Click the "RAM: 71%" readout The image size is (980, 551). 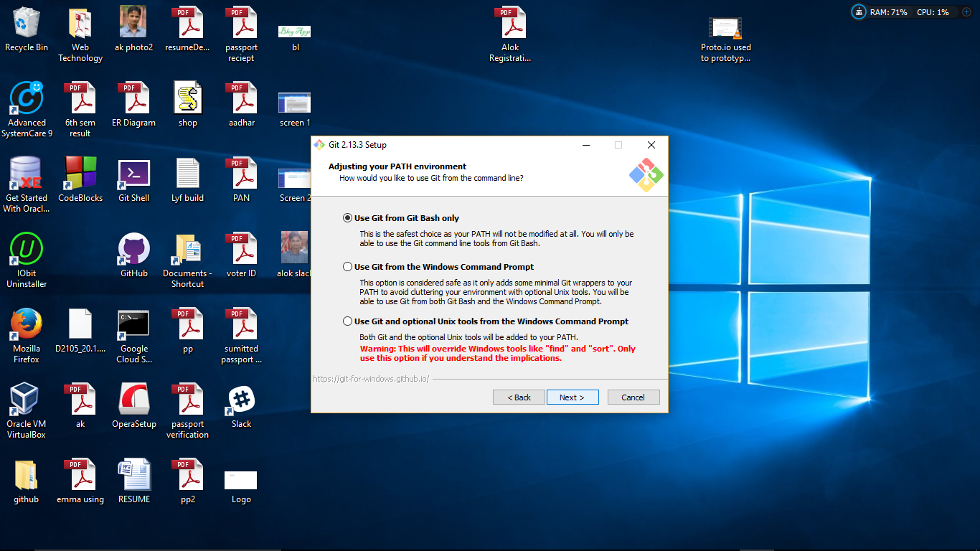tap(888, 12)
